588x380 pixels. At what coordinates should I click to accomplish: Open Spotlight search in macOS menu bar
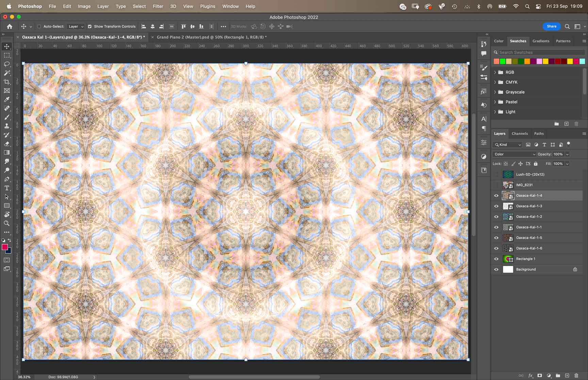pos(527,6)
